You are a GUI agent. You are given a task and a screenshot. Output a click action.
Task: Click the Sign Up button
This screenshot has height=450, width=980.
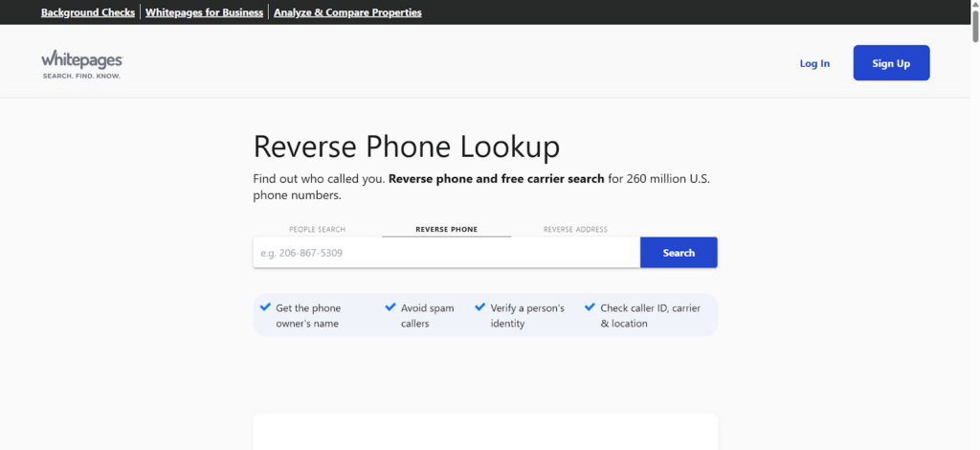pos(891,62)
